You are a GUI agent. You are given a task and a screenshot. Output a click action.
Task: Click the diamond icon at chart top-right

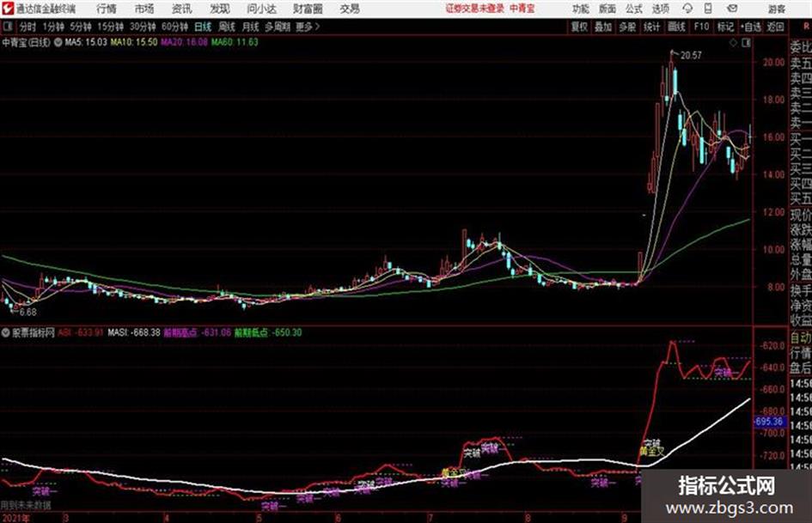[733, 43]
